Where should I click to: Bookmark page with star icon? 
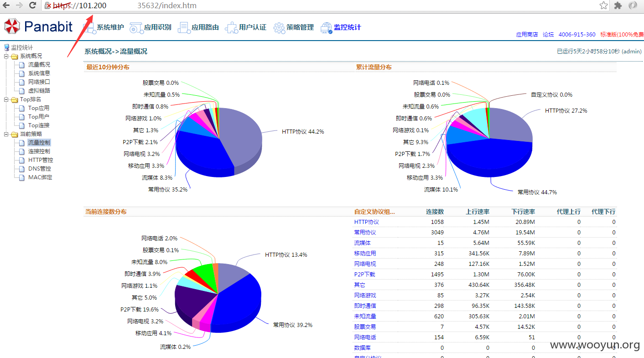click(604, 5)
